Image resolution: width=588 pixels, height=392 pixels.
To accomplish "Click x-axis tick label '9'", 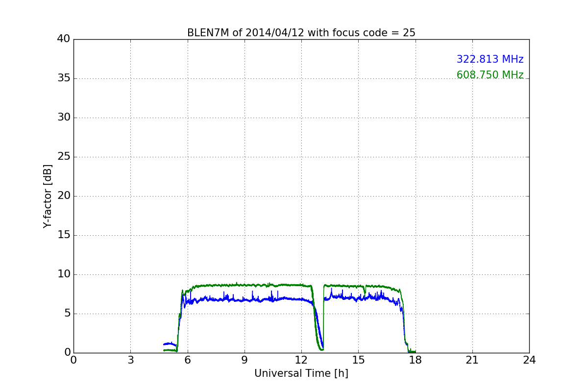I will [x=245, y=360].
